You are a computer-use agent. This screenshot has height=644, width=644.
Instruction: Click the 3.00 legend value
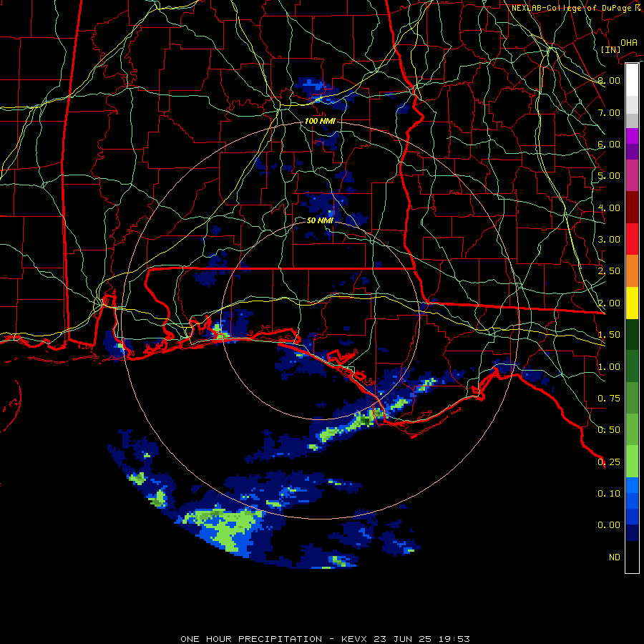609,240
